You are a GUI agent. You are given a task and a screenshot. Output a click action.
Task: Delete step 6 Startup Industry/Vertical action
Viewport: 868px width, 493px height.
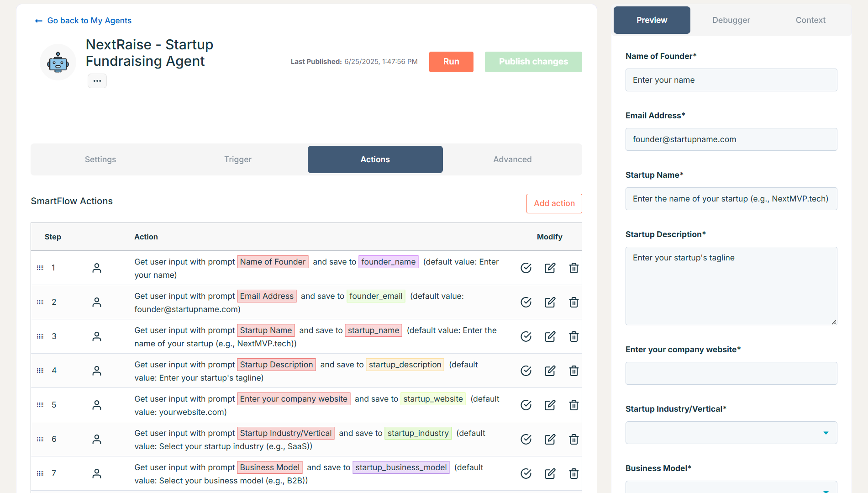(574, 440)
